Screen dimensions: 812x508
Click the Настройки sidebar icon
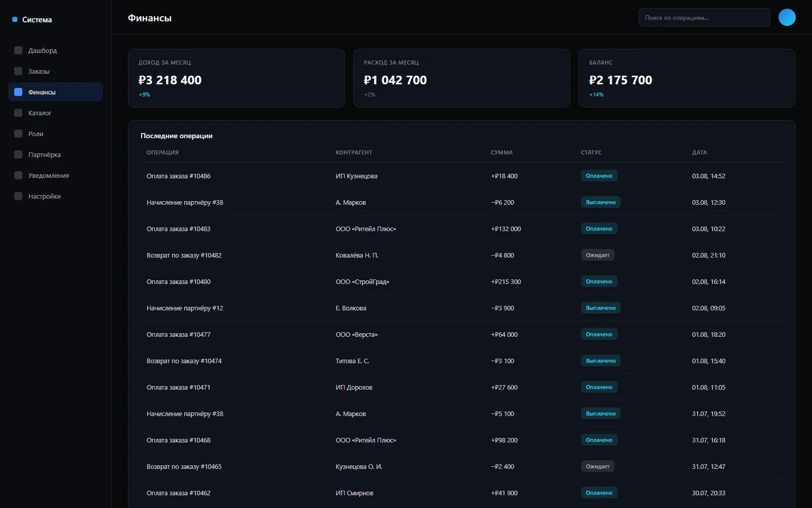click(x=18, y=196)
